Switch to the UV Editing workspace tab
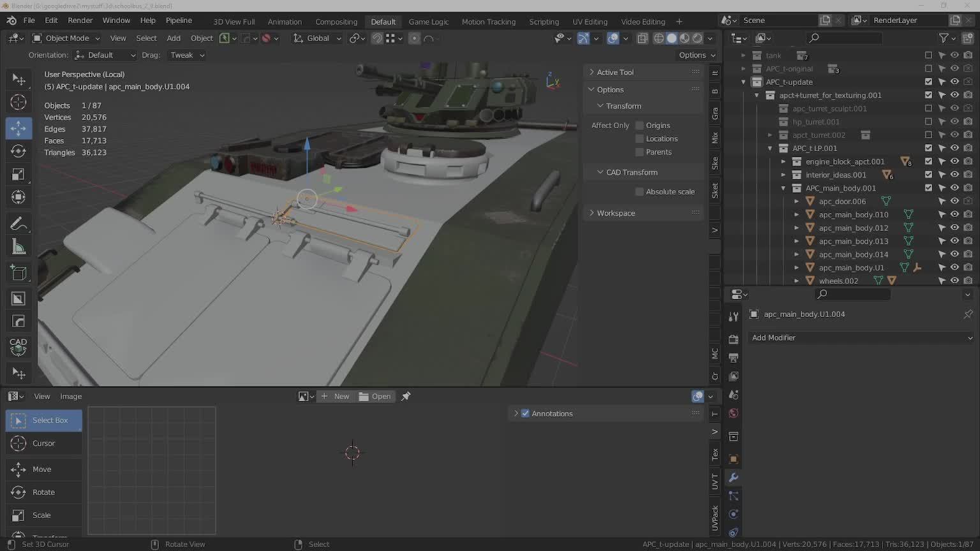Viewport: 980px width, 551px height. click(590, 22)
